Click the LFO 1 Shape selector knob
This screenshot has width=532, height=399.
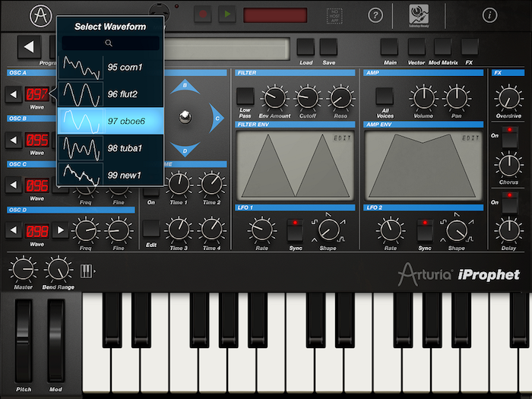point(328,230)
